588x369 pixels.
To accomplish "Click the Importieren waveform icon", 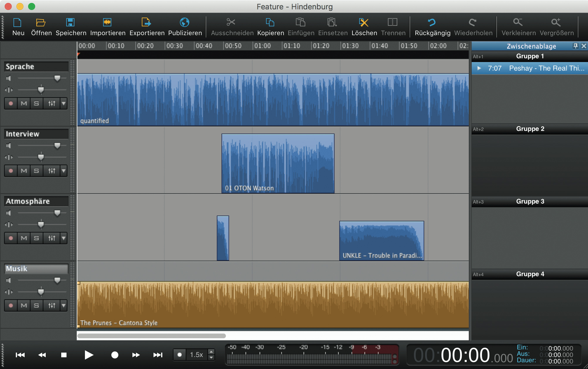I will click(107, 22).
